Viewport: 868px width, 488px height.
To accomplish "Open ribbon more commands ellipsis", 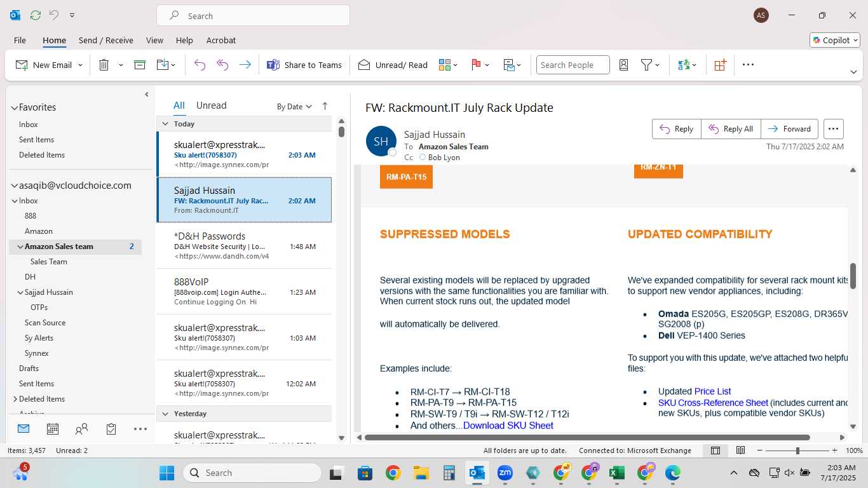I will click(x=748, y=65).
